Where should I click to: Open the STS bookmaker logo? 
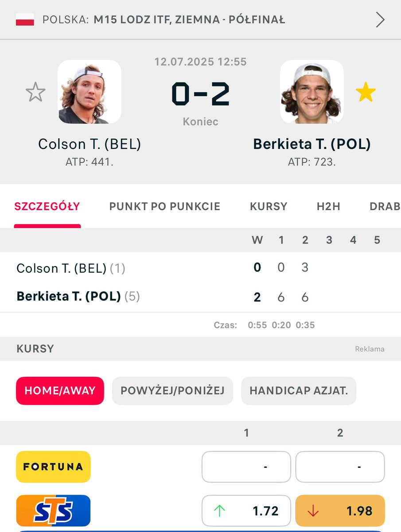(53, 511)
